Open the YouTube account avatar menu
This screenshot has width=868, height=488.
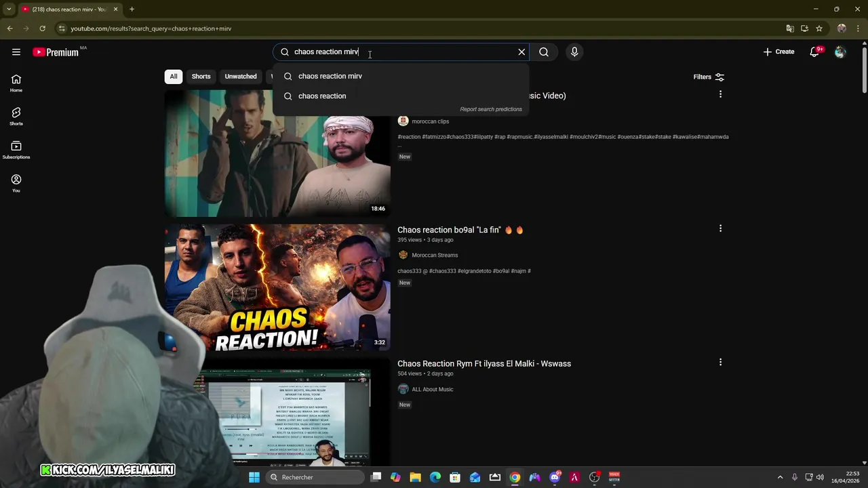click(x=840, y=52)
